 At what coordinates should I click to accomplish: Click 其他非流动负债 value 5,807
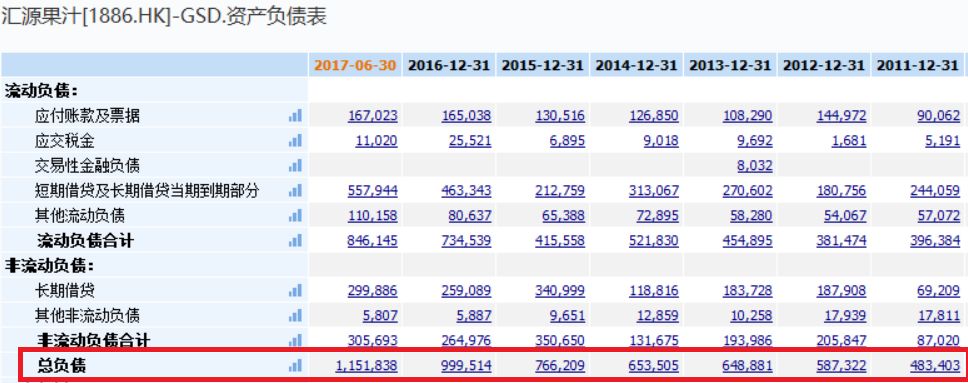pyautogui.click(x=380, y=316)
